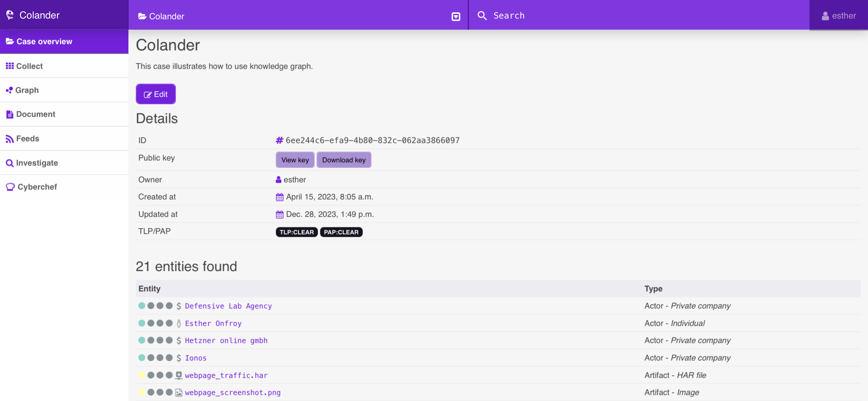Image resolution: width=868 pixels, height=401 pixels.
Task: Click the dollar icon beside Defensive Lab Agency
Action: [179, 306]
